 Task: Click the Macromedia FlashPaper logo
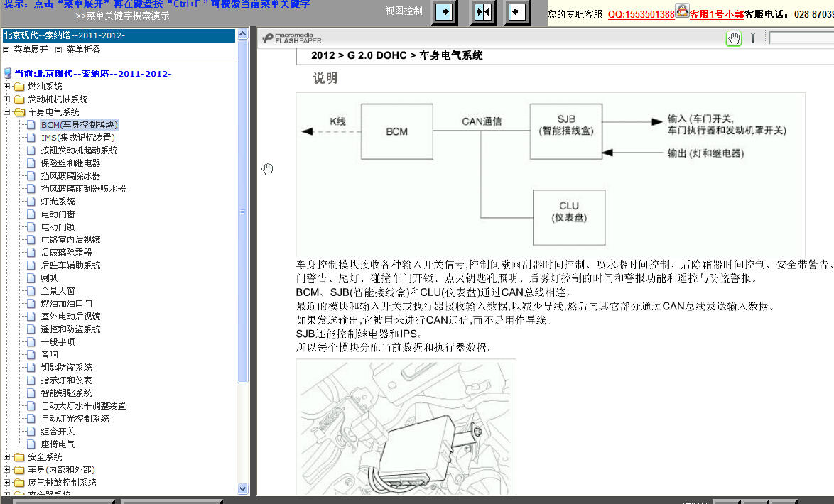point(292,38)
